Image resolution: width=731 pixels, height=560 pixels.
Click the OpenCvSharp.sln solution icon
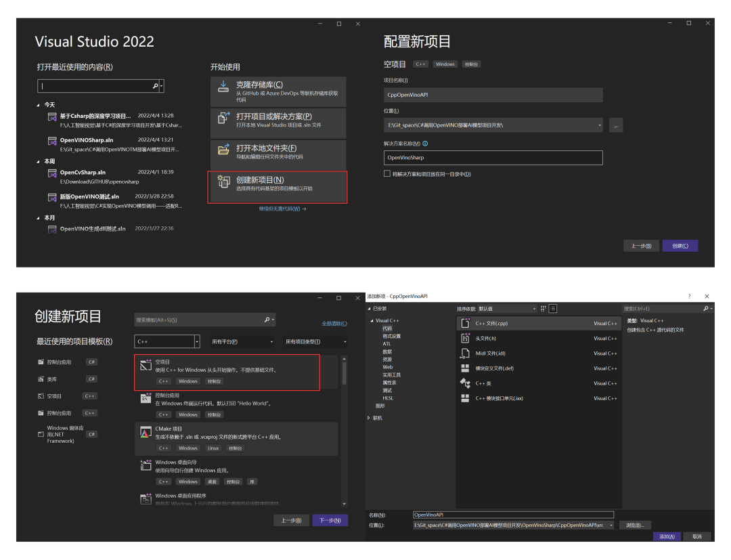click(x=52, y=173)
